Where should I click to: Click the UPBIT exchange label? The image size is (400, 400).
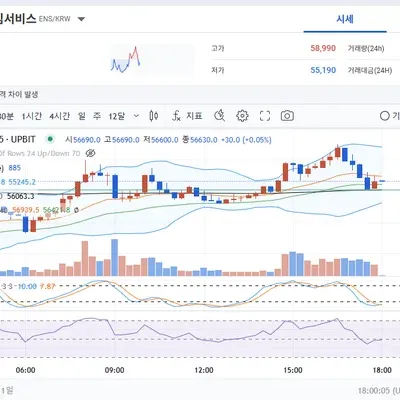23,139
